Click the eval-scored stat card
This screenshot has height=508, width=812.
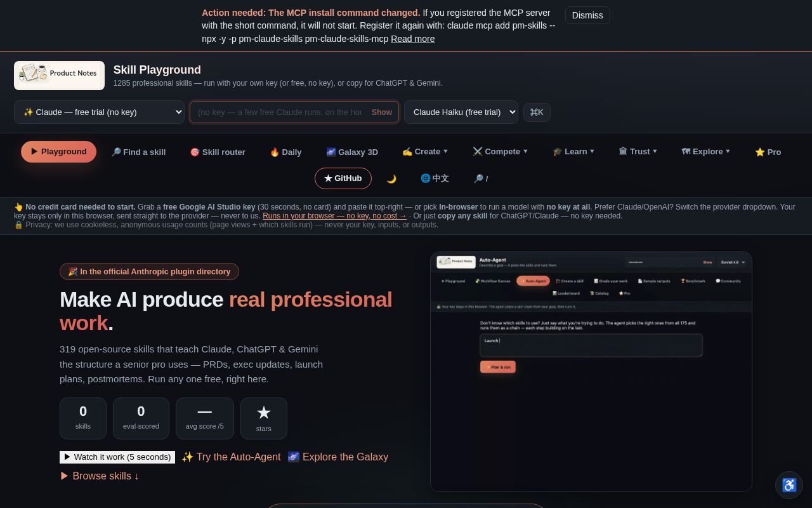141,418
